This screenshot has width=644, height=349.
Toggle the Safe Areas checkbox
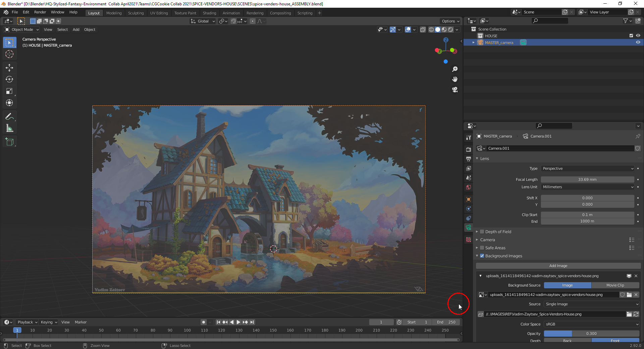(482, 248)
